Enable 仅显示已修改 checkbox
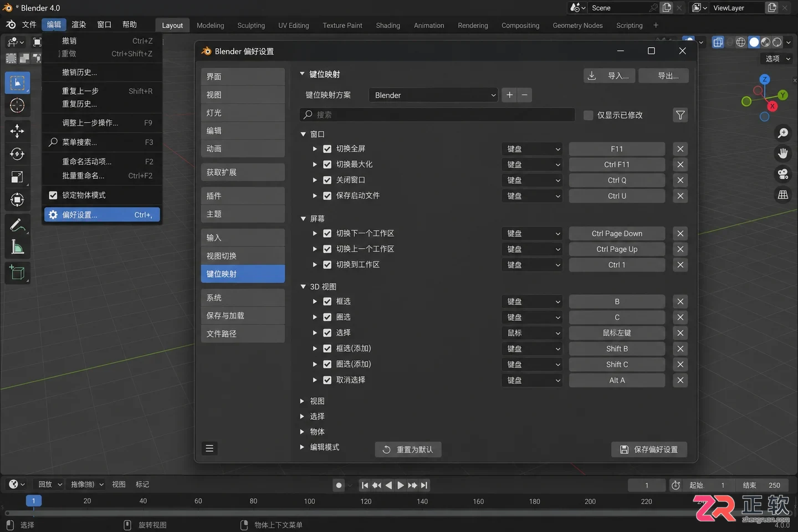The image size is (798, 532). [589, 115]
